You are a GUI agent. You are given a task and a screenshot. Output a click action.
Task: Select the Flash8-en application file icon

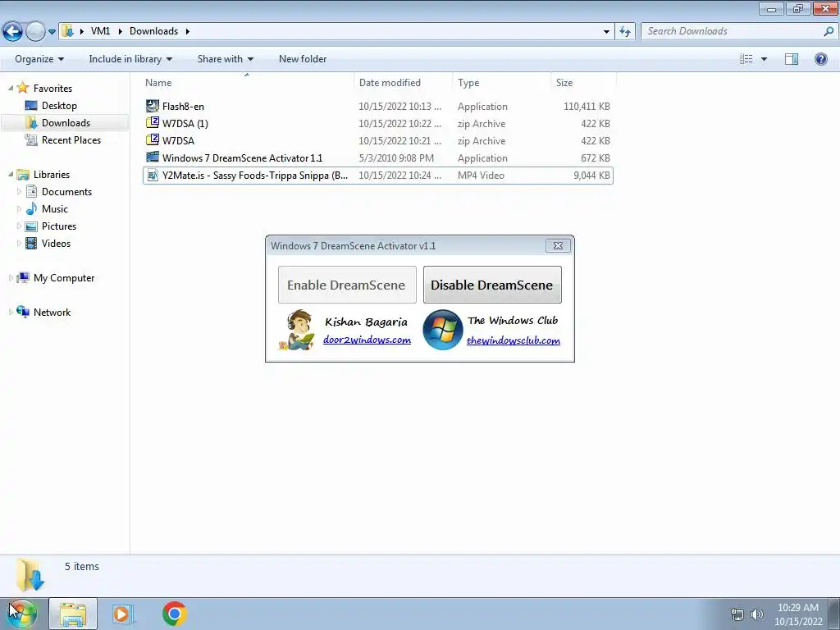click(153, 106)
